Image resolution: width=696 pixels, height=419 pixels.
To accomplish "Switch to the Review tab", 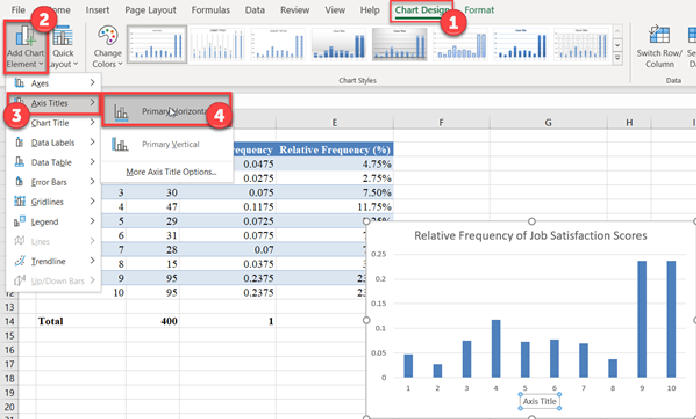I will 294,10.
